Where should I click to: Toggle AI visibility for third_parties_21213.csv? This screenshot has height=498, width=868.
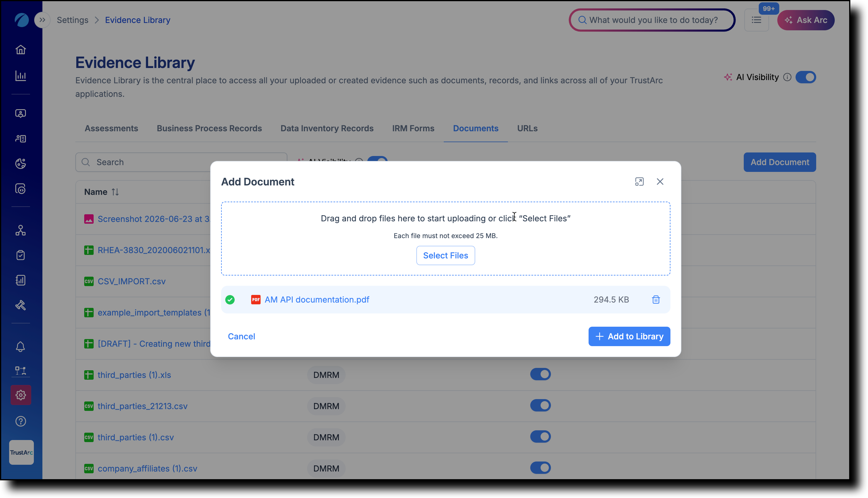coord(540,406)
